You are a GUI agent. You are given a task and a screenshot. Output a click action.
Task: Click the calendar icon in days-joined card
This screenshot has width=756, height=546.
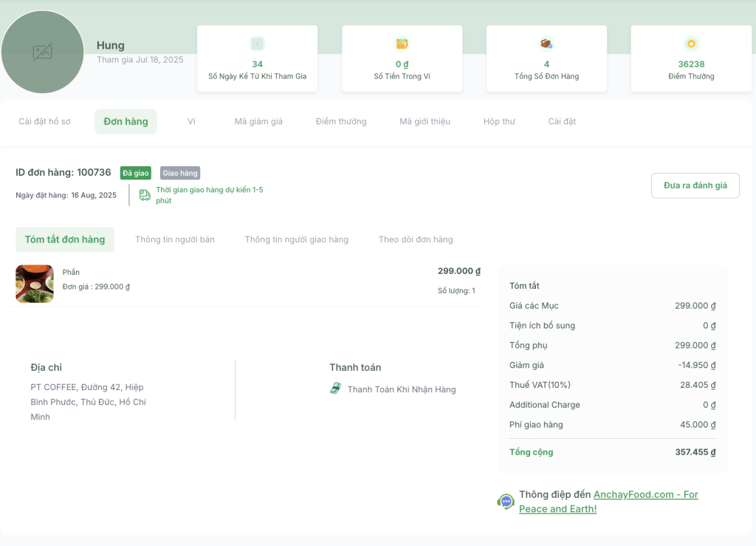pos(257,44)
